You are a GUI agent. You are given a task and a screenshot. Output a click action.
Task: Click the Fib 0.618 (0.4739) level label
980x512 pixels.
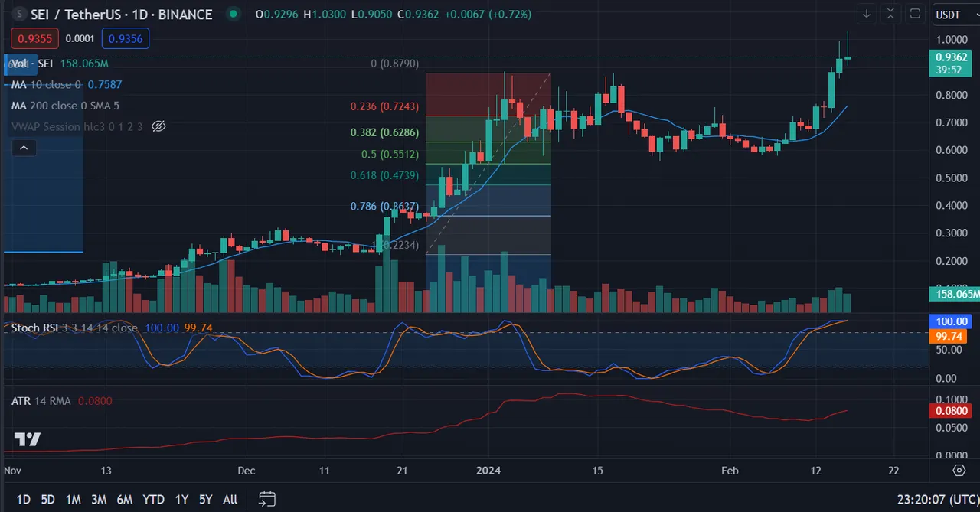point(384,175)
